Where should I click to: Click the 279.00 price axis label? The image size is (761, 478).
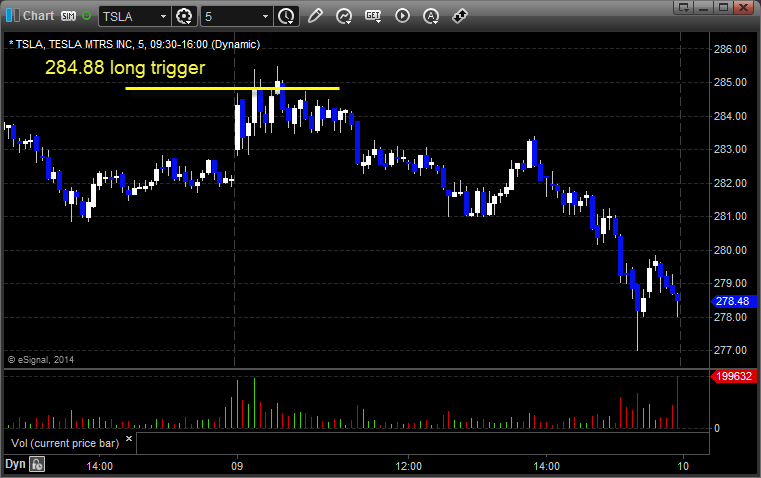click(730, 283)
